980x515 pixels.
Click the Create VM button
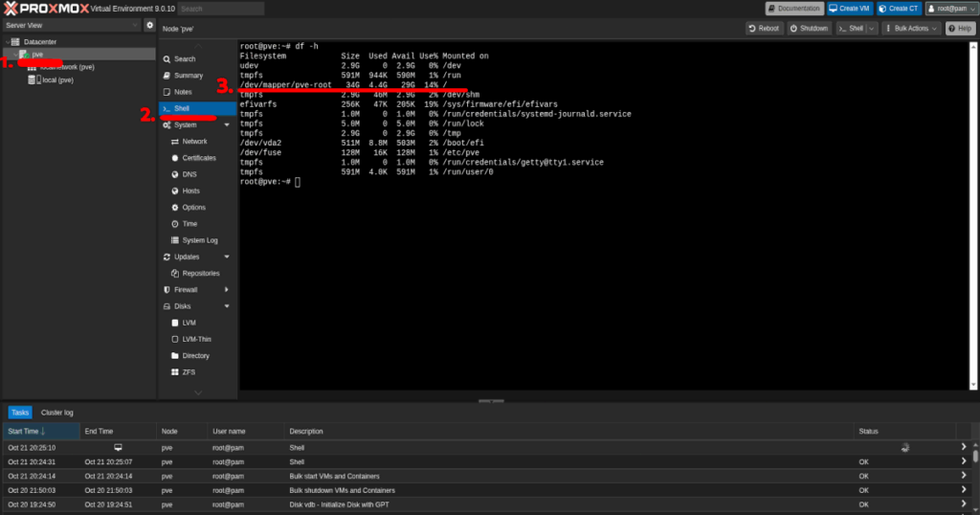pyautogui.click(x=849, y=9)
